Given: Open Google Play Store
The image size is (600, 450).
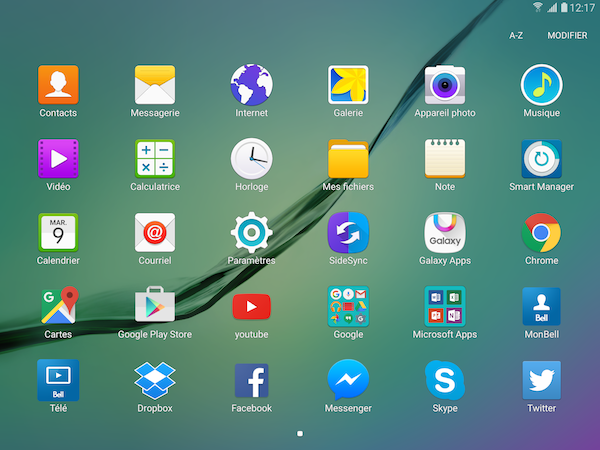Looking at the screenshot, I should click(155, 305).
